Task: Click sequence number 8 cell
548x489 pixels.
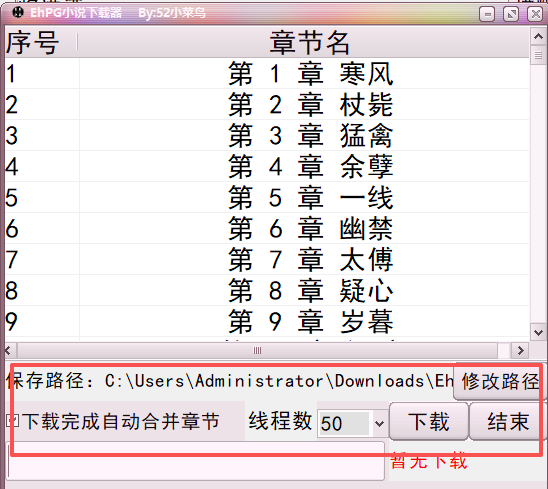Action: point(42,290)
